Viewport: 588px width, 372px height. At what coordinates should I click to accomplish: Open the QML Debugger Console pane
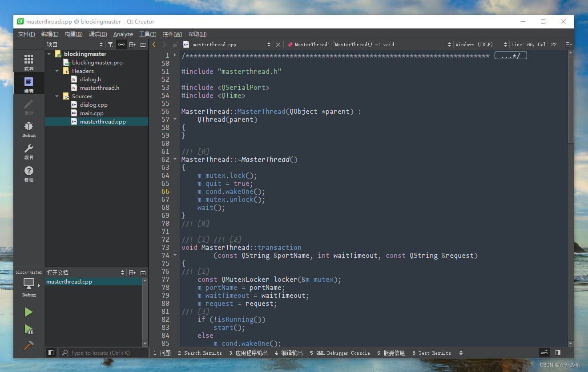[x=340, y=352]
